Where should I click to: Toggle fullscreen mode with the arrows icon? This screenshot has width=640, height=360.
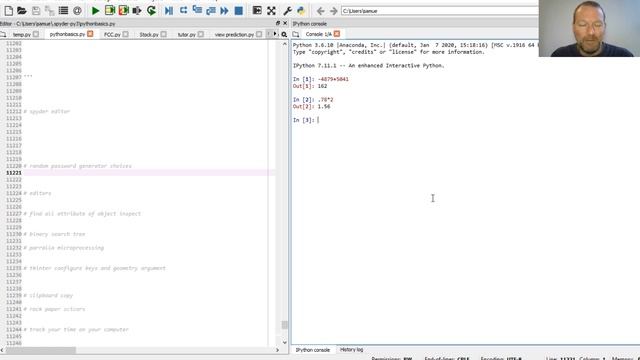pyautogui.click(x=271, y=11)
